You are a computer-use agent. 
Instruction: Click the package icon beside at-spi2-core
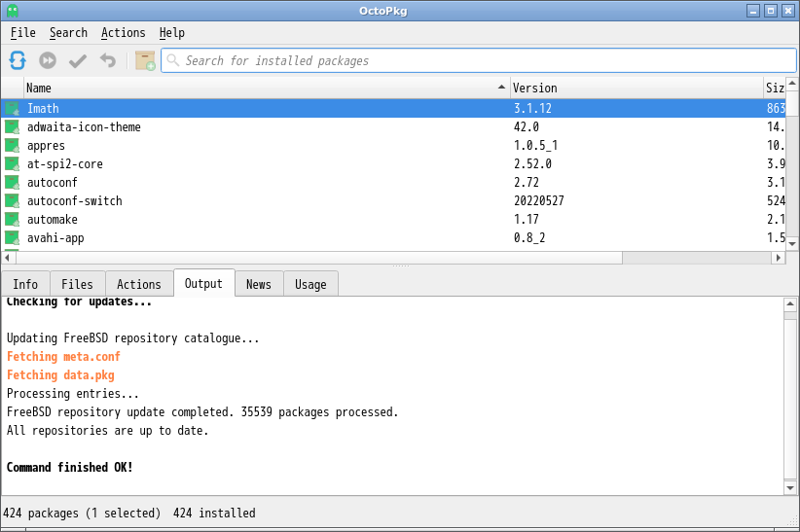pyautogui.click(x=13, y=163)
